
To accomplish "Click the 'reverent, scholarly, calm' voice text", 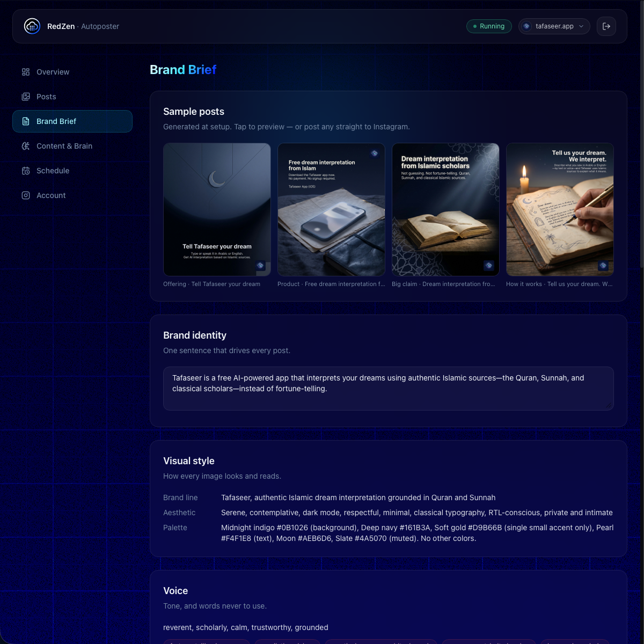I will tap(246, 627).
